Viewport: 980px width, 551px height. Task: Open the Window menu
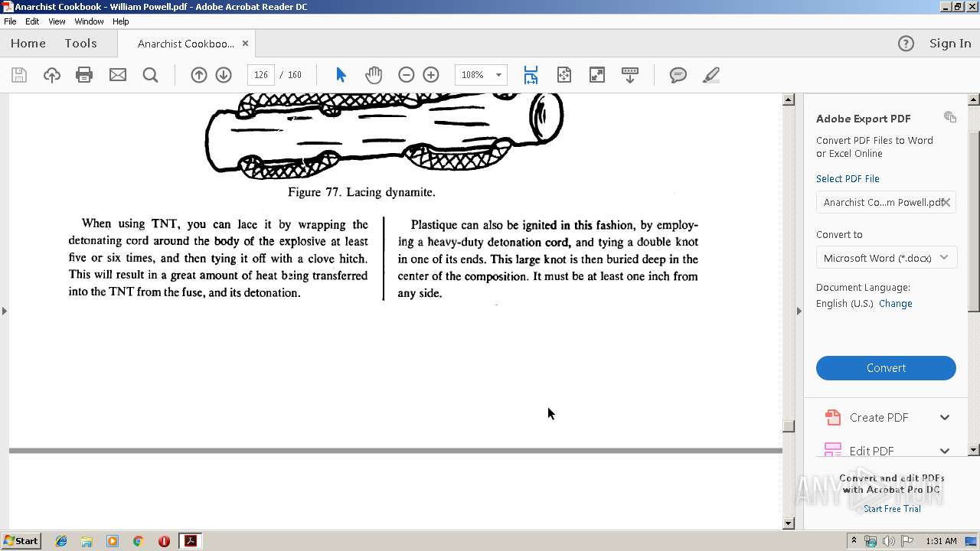click(89, 21)
